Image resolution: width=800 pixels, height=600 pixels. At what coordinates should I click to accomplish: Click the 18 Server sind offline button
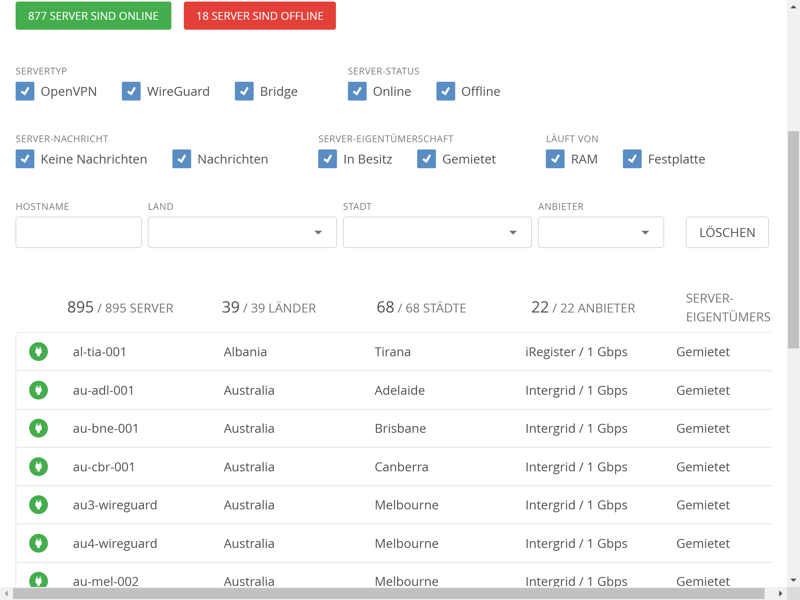(x=259, y=16)
